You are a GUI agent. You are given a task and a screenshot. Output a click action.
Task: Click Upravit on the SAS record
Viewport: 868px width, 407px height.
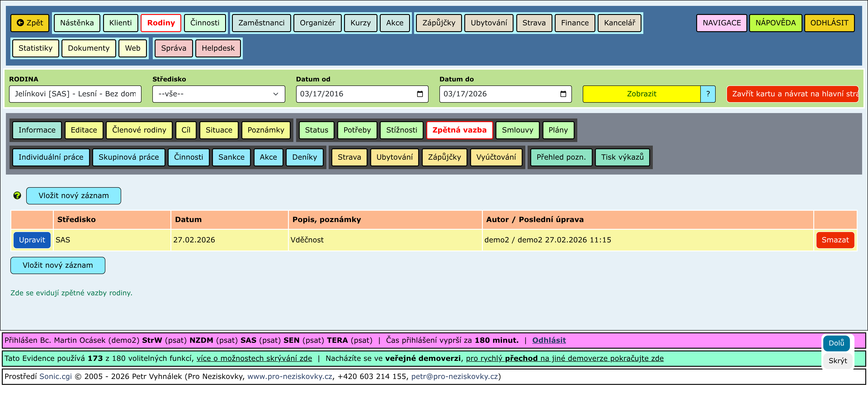tap(32, 240)
